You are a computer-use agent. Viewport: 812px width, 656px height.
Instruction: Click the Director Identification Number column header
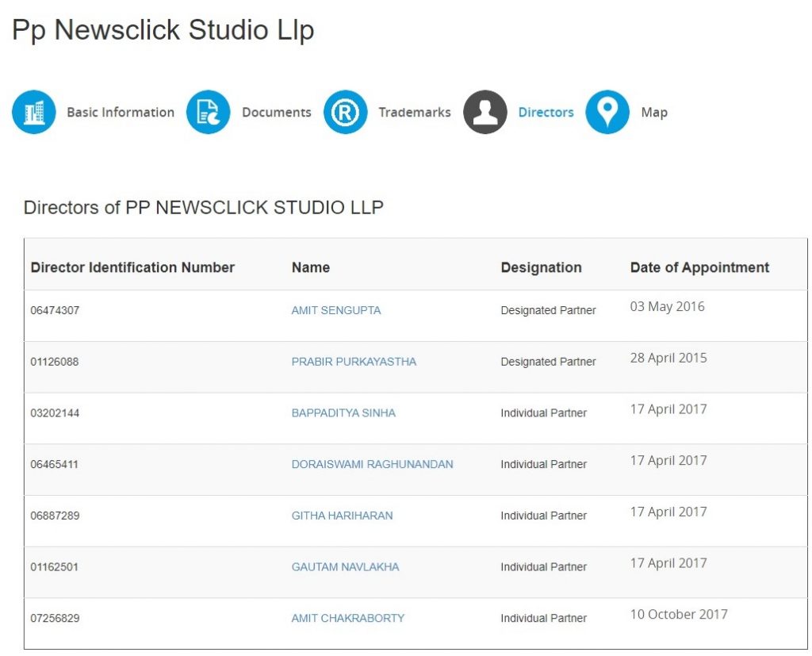132,267
